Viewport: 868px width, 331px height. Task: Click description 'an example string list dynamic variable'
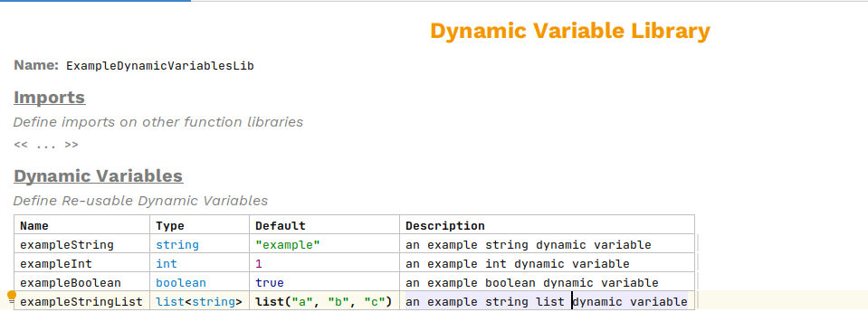pyautogui.click(x=547, y=301)
